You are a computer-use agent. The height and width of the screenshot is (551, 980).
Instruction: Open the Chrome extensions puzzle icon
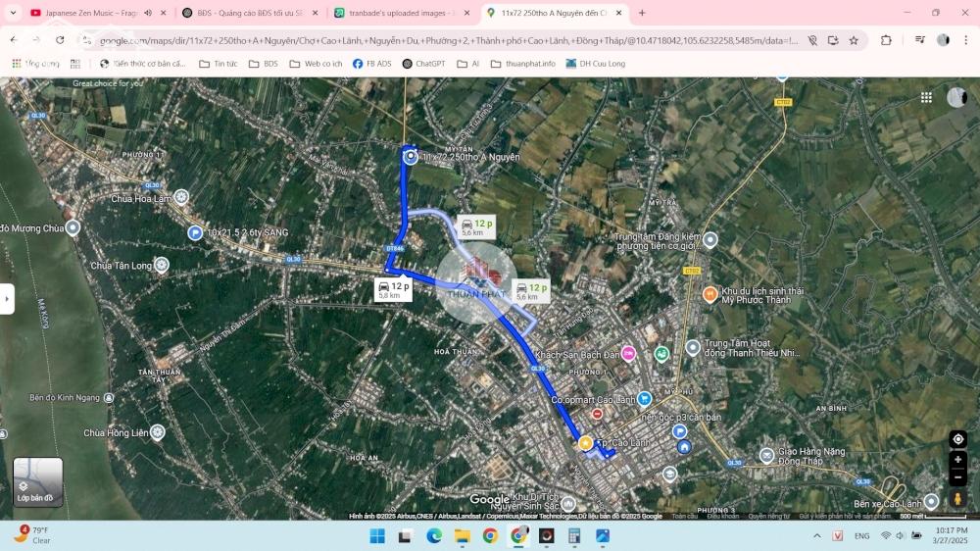click(x=886, y=40)
